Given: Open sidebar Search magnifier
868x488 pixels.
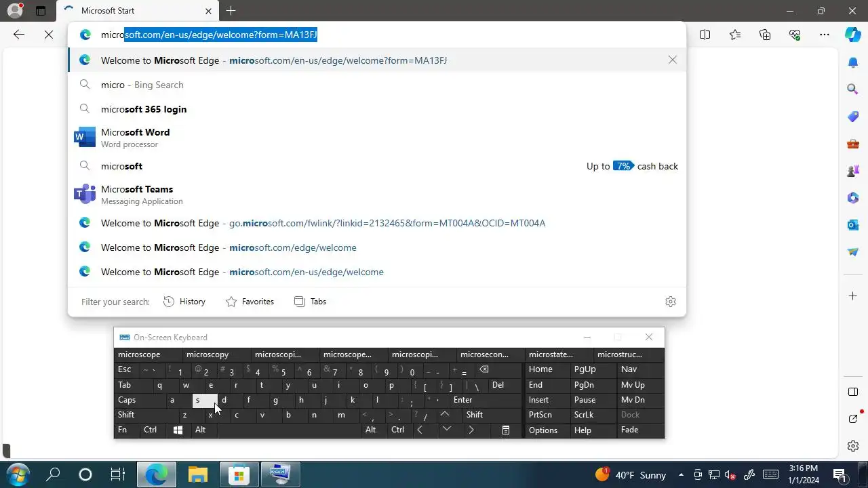Looking at the screenshot, I should point(853,89).
